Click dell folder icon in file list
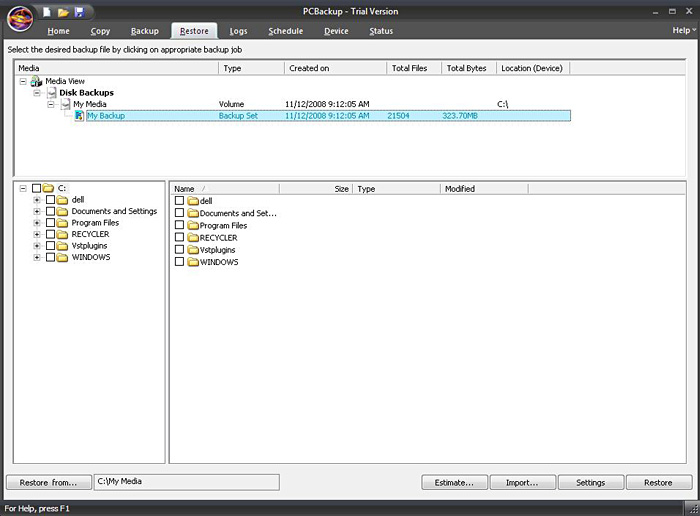This screenshot has height=516, width=700. click(193, 201)
